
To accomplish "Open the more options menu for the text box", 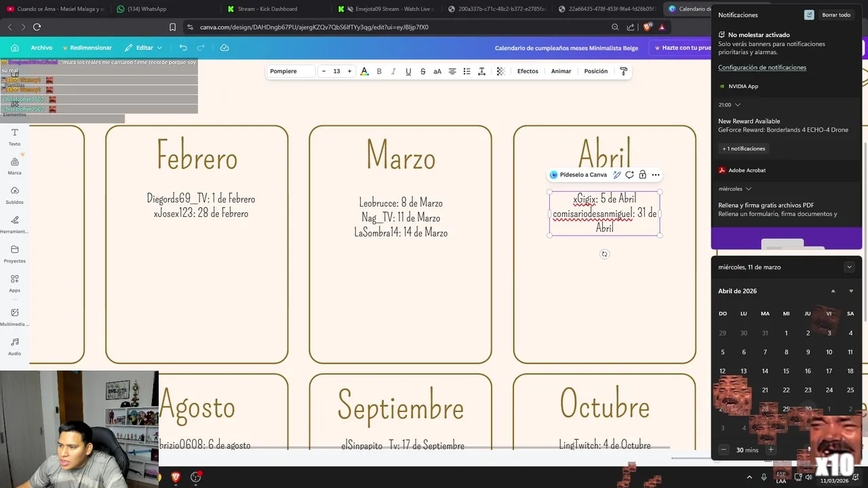I will 656,175.
